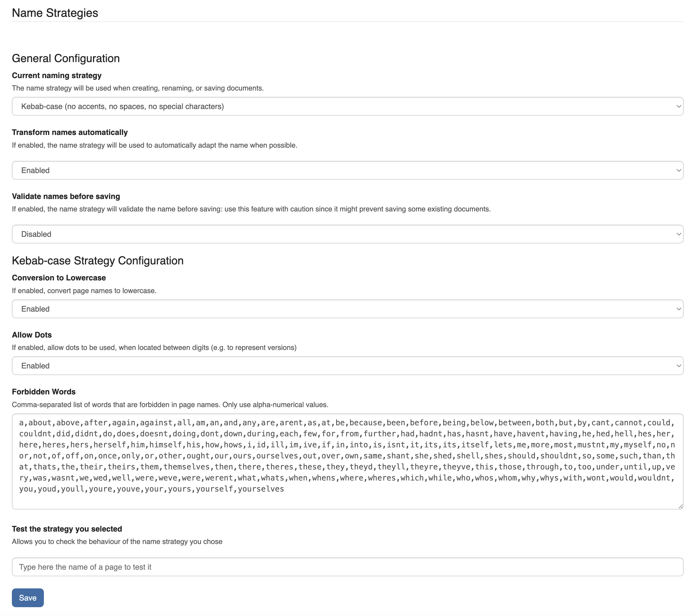The image size is (695, 616).
Task: Click the "Name Strategies" page heading
Action: [x=55, y=13]
